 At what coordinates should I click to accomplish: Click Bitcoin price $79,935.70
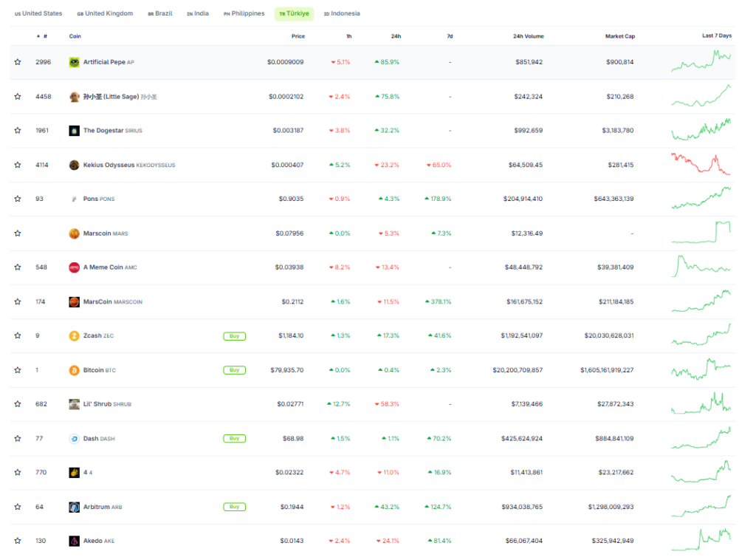tap(287, 370)
